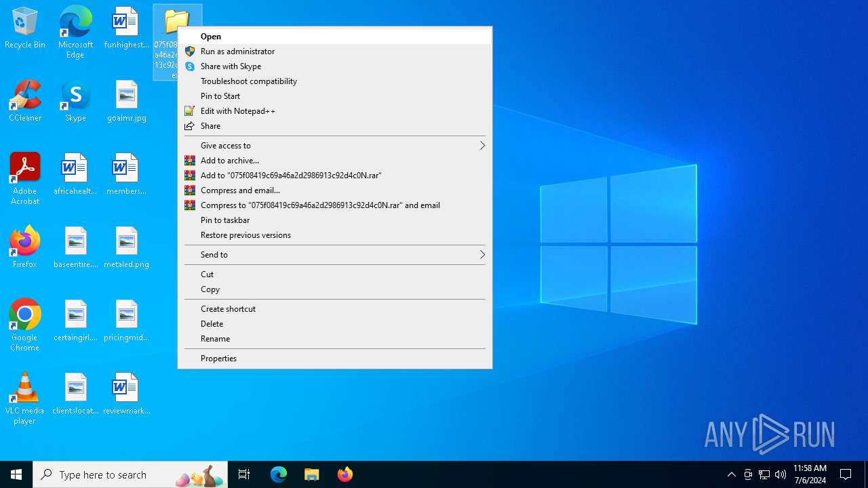Open the network status tray icon
Viewport: 868px width, 488px height.
pos(764,474)
